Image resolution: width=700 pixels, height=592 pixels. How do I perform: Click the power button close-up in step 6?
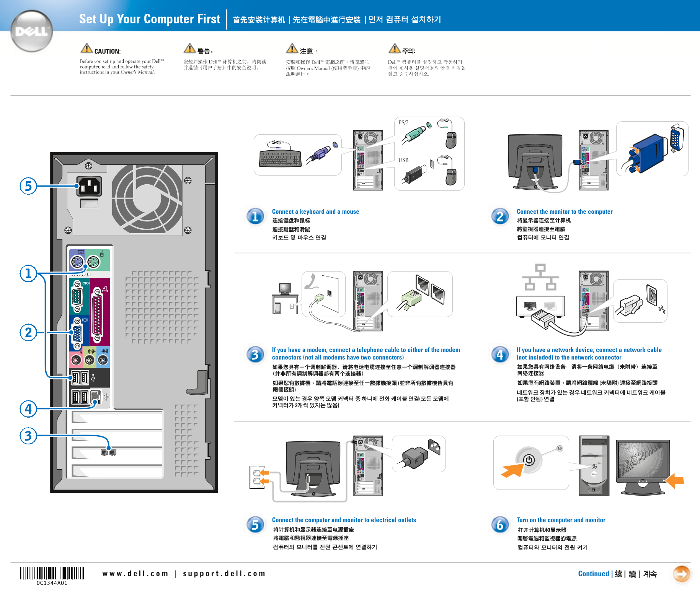(529, 460)
